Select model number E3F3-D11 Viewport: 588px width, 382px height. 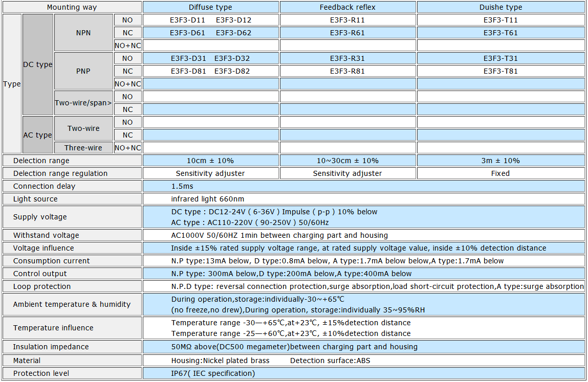point(187,20)
